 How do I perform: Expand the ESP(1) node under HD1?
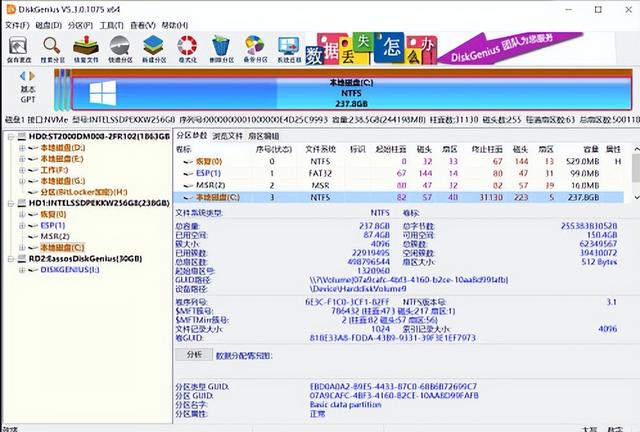(22, 225)
